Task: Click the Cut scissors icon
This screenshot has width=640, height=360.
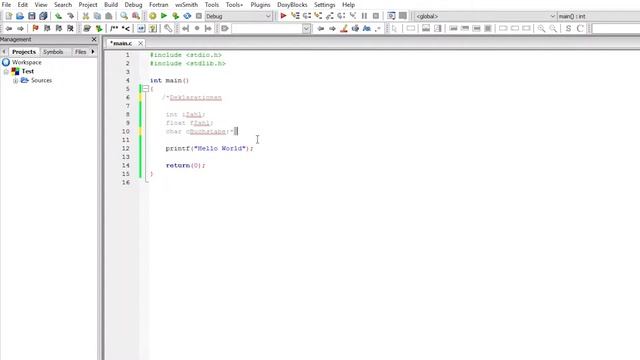Action: [86, 16]
